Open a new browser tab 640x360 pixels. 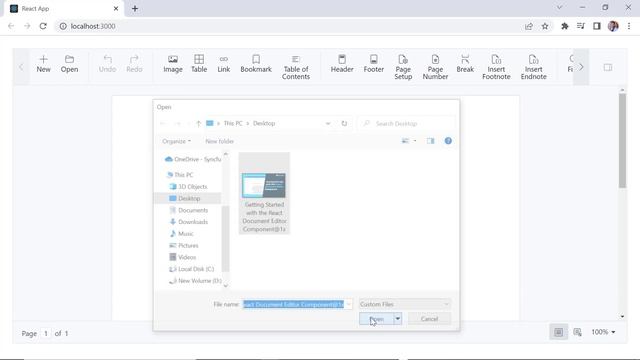click(x=135, y=8)
